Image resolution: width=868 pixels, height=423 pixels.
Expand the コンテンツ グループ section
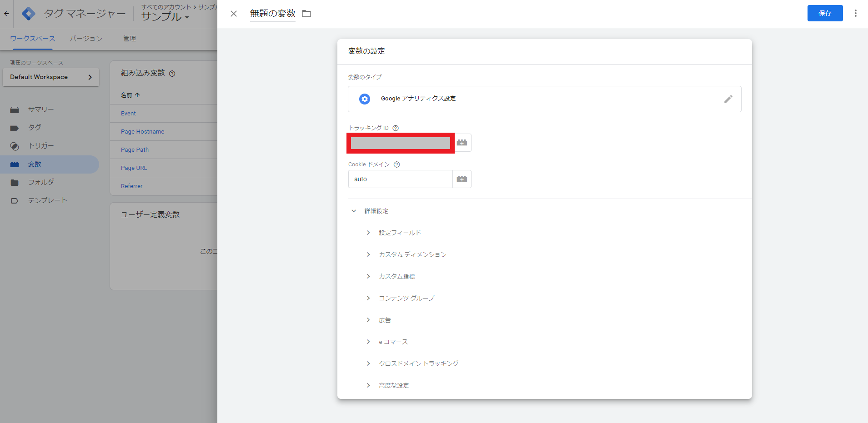[368, 298]
